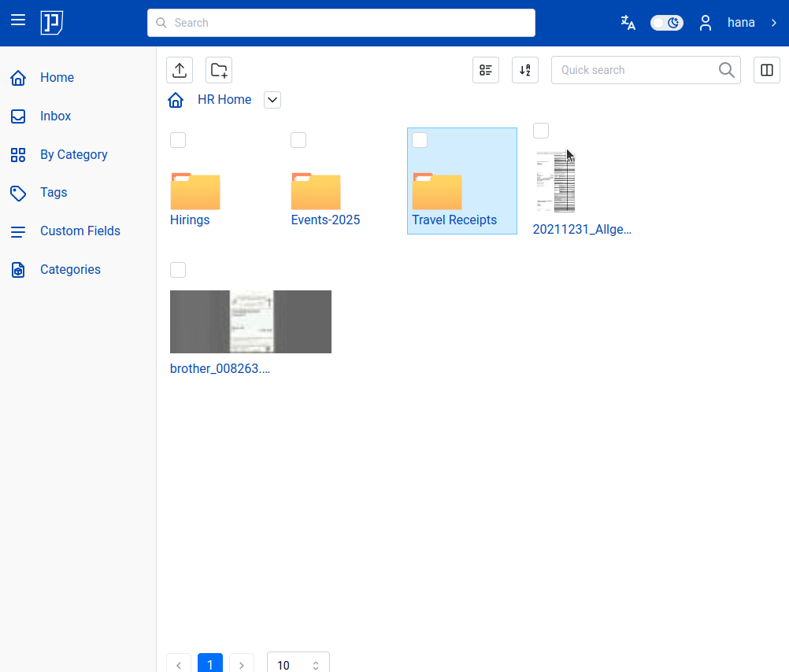The image size is (789, 672).
Task: Check the Hirings folder checkbox
Action: (x=178, y=140)
